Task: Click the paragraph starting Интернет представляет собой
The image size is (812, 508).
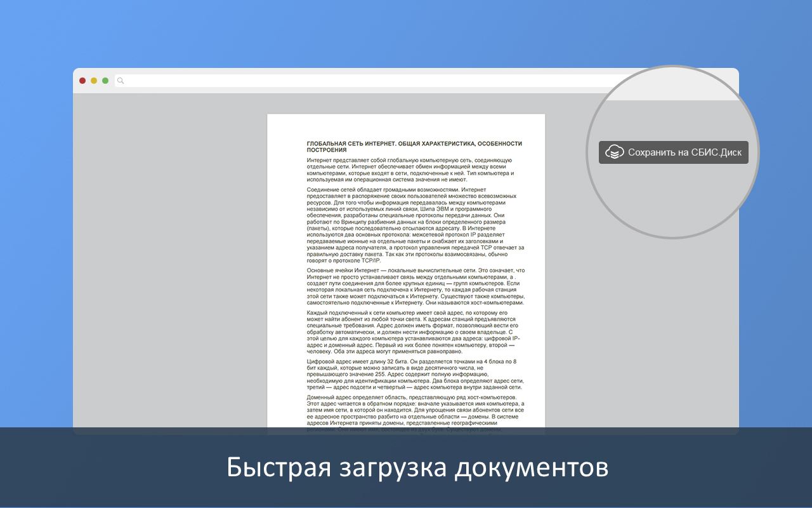Action: point(410,170)
